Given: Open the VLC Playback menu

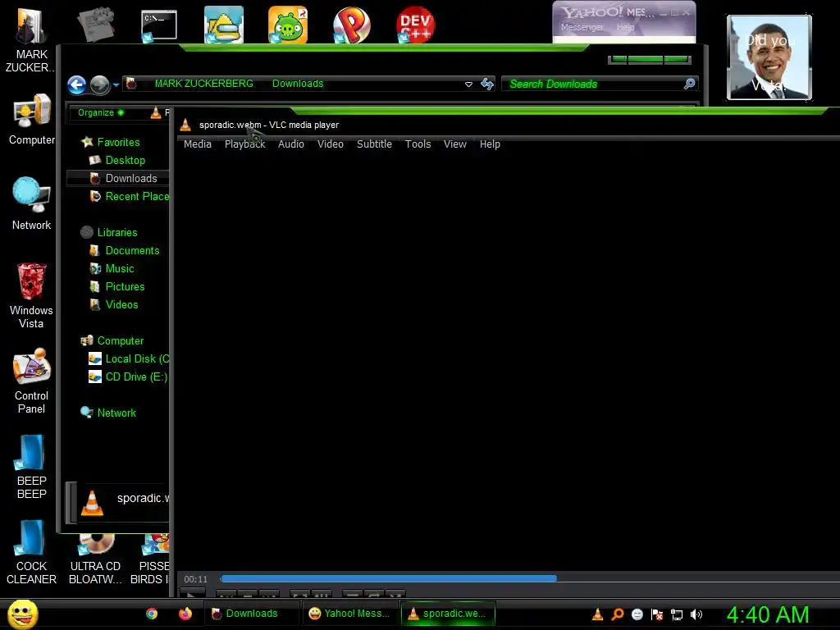Looking at the screenshot, I should [x=244, y=144].
